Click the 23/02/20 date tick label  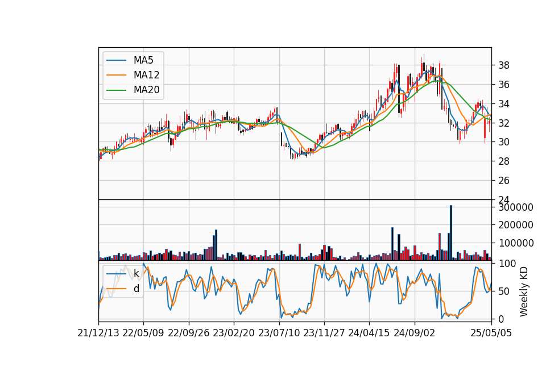tap(234, 333)
